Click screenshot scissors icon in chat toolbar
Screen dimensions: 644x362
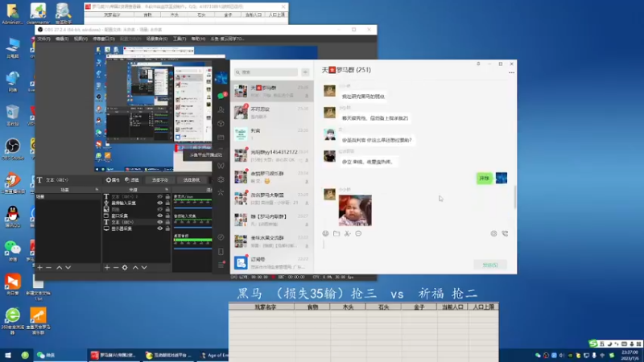click(x=348, y=233)
